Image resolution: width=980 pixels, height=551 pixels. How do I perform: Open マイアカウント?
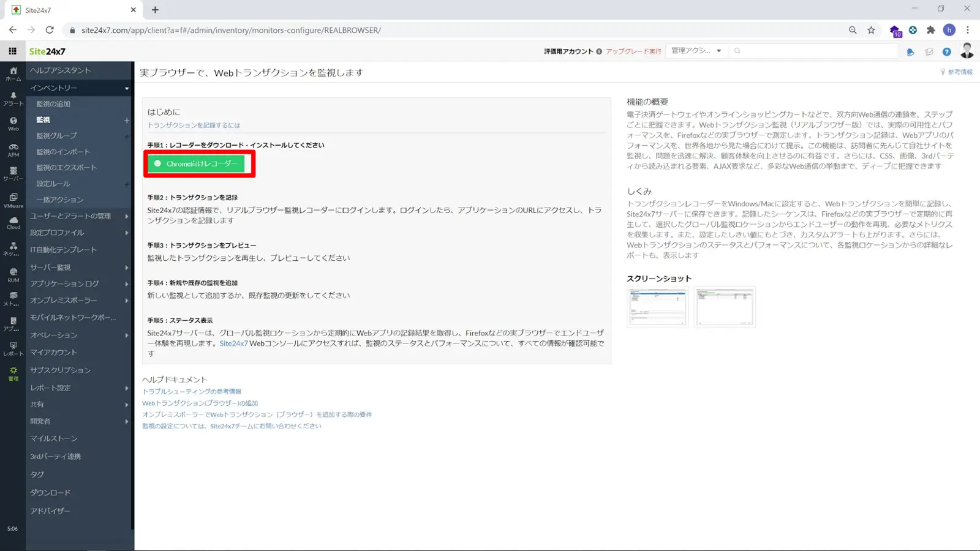coord(53,353)
